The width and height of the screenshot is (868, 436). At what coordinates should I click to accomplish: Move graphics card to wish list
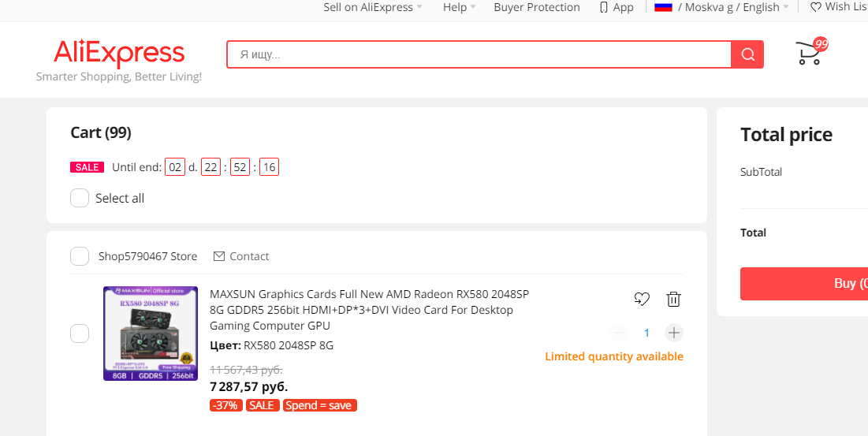[642, 299]
